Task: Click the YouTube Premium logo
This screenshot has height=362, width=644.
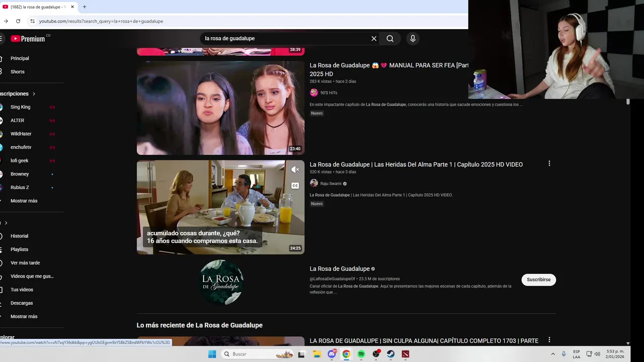Action: pyautogui.click(x=28, y=39)
